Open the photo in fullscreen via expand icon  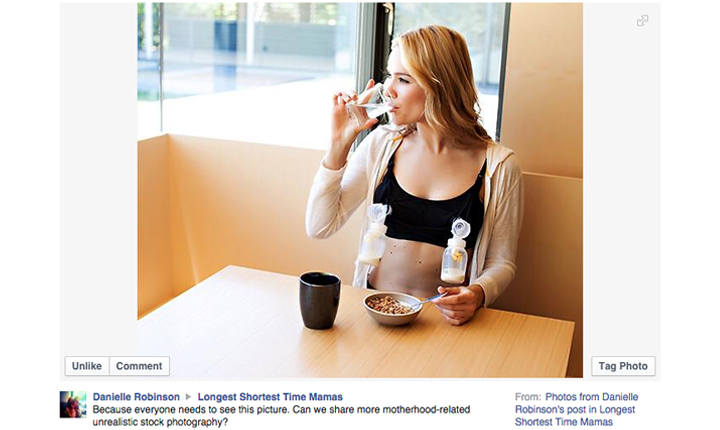[642, 21]
